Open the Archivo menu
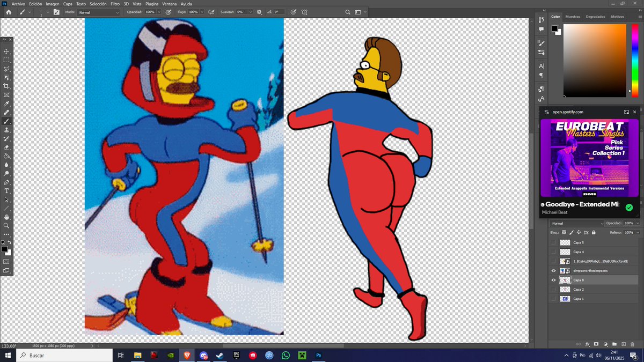The image size is (644, 362). click(18, 3)
